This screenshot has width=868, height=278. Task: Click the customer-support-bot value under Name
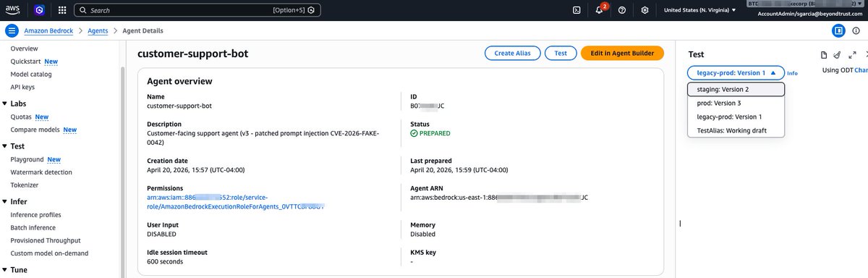pos(179,105)
